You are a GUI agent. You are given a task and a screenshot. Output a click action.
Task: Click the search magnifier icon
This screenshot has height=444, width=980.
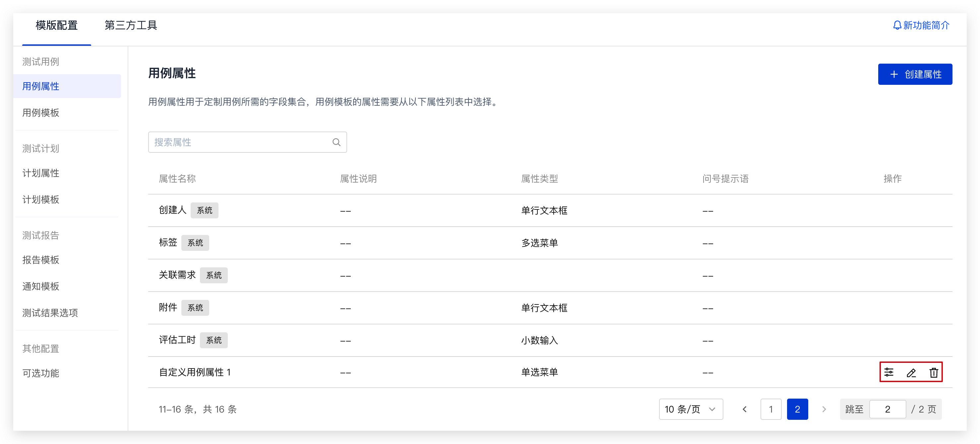[x=336, y=142]
